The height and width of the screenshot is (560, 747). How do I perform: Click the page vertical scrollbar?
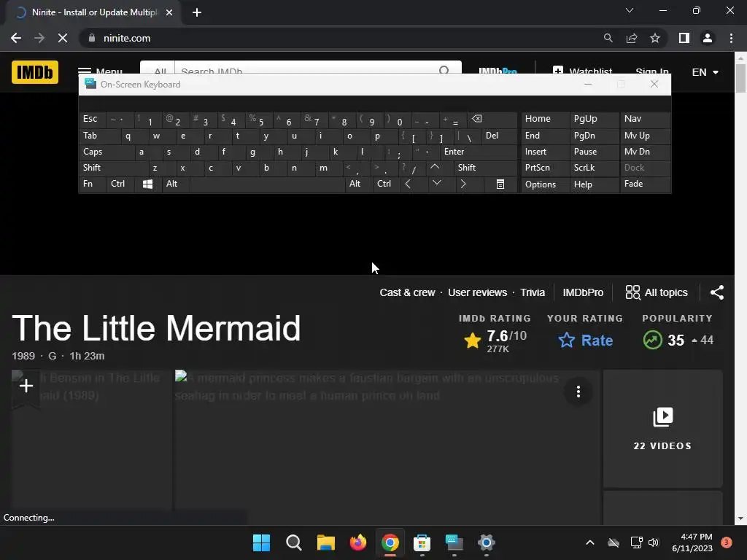(740, 77)
